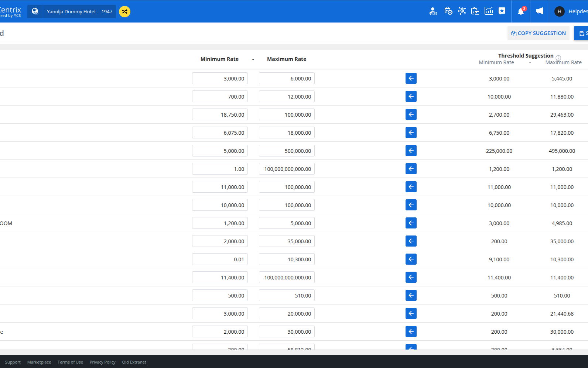Click minimum rate field showing 18,750.00
The height and width of the screenshot is (368, 588).
pos(220,115)
